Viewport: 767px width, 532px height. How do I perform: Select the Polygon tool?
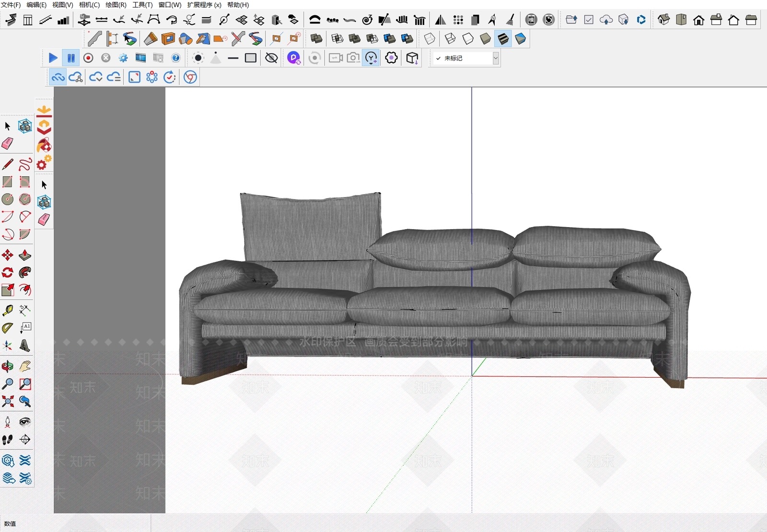pyautogui.click(x=25, y=199)
